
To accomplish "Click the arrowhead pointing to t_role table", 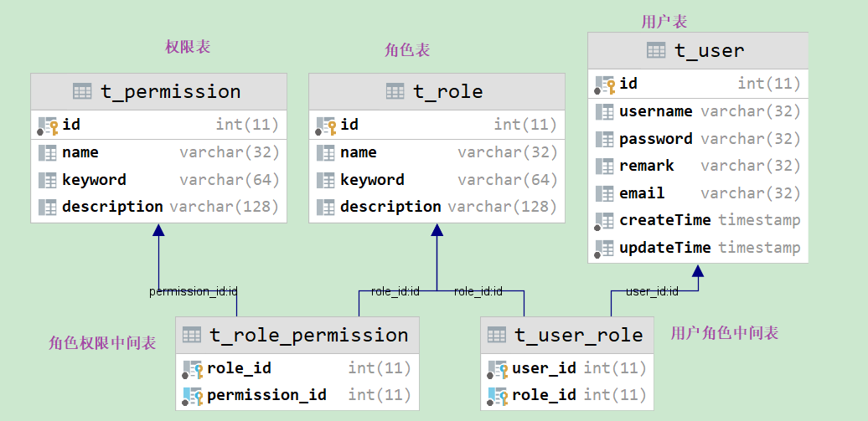I will 437,229.
